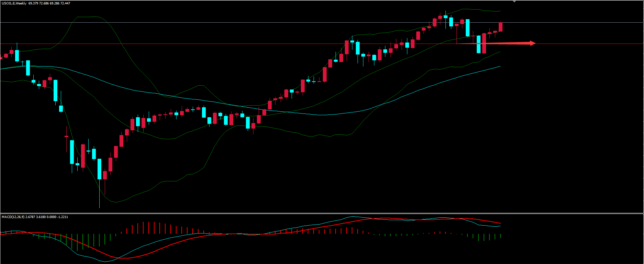
Task: Click the cyan candle with the lowest wick
Action: click(x=100, y=169)
